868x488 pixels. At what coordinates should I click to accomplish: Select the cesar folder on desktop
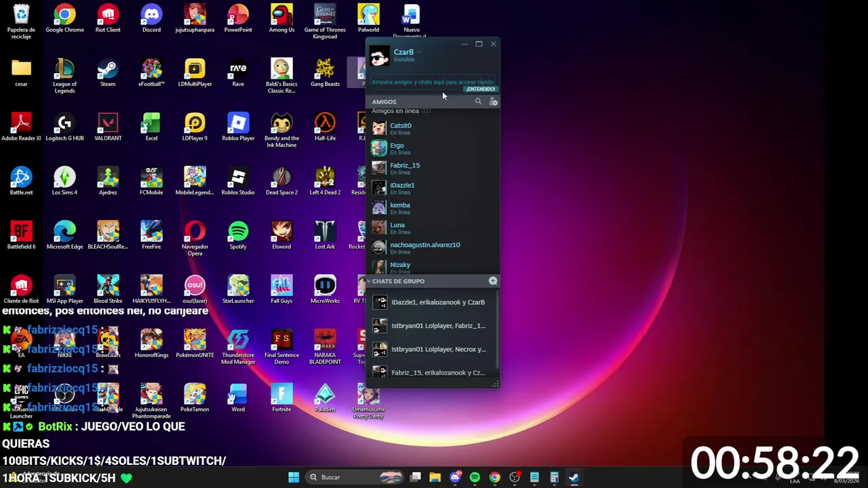point(21,73)
